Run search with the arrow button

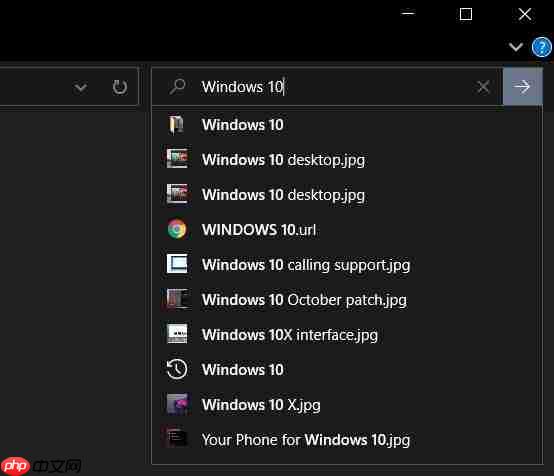tap(522, 87)
